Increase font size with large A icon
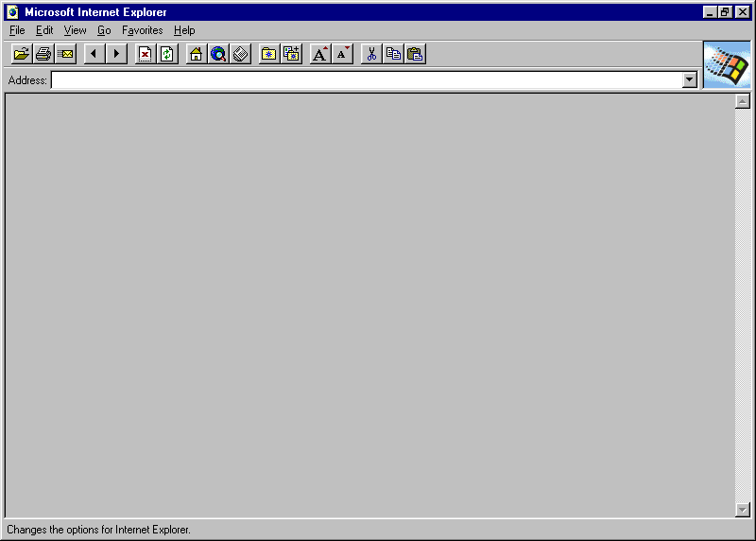 pyautogui.click(x=320, y=54)
